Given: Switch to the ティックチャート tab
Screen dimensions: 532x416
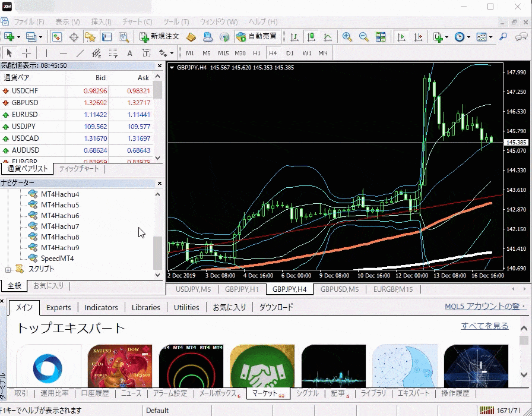Looking at the screenshot, I should point(79,168).
